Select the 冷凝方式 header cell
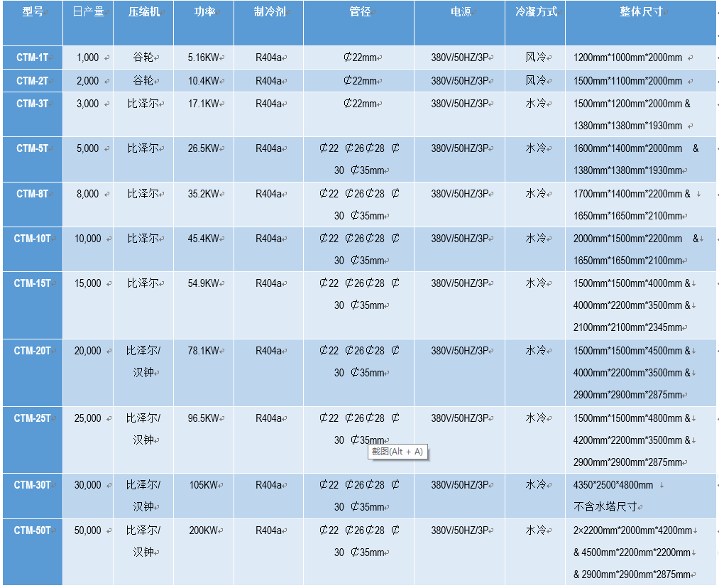Image resolution: width=719 pixels, height=588 pixels. tap(535, 12)
